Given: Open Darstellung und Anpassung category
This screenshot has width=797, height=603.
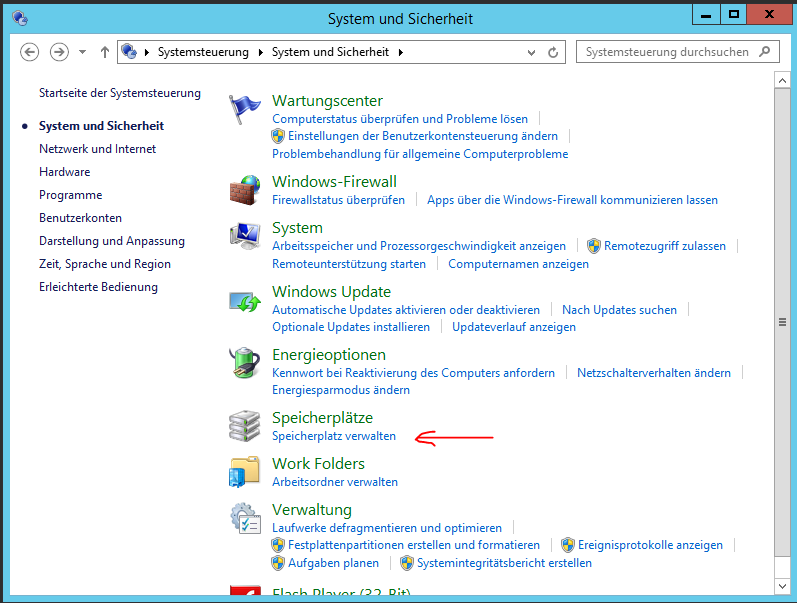Looking at the screenshot, I should 112,241.
